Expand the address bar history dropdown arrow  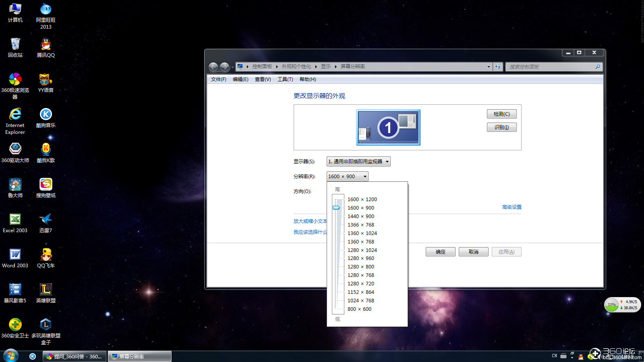[489, 67]
